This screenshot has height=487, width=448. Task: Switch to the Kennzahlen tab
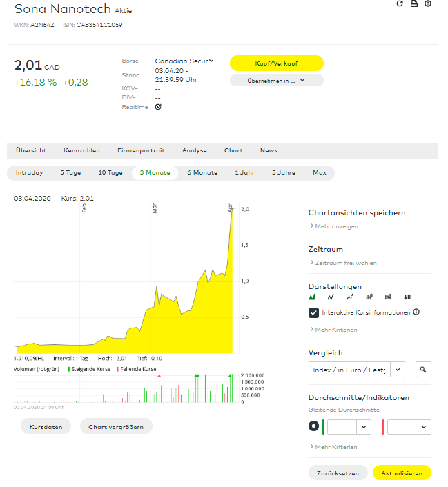tap(81, 150)
